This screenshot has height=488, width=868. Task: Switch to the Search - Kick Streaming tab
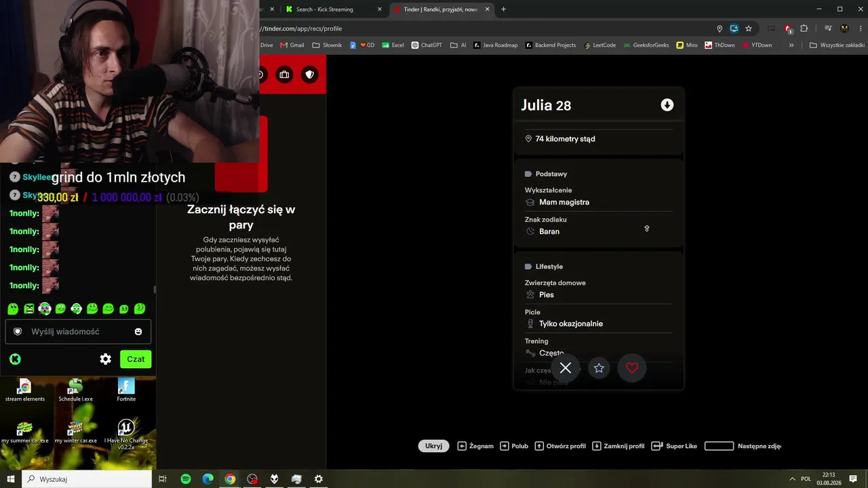[x=332, y=9]
